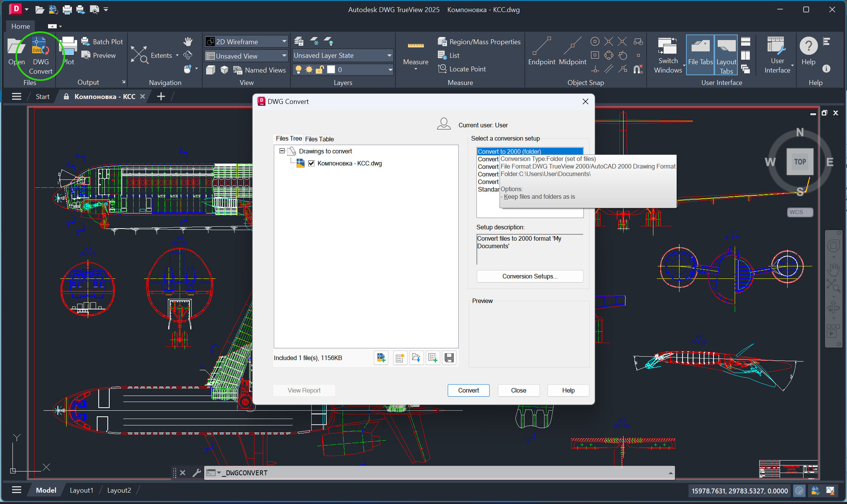
Task: Click the Plot printer icon in quick access toolbar
Action: click(67, 9)
